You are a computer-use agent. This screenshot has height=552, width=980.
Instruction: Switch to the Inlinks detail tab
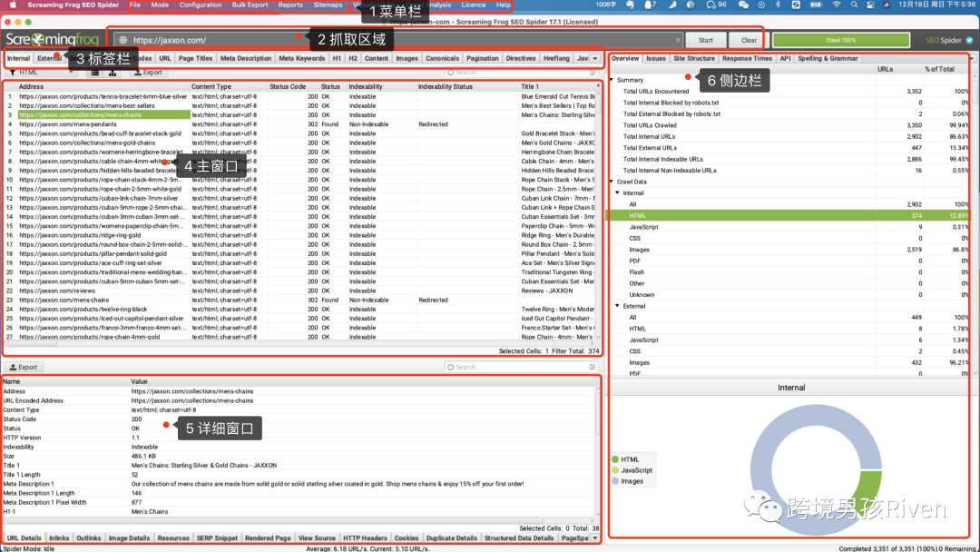tap(59, 537)
